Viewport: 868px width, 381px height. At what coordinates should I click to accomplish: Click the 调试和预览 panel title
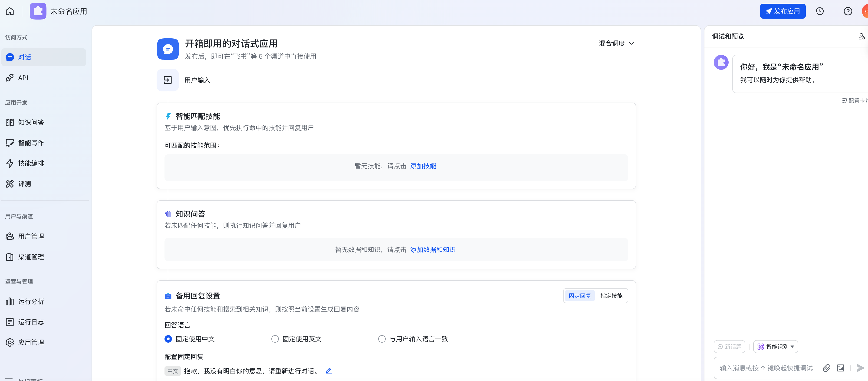point(728,37)
